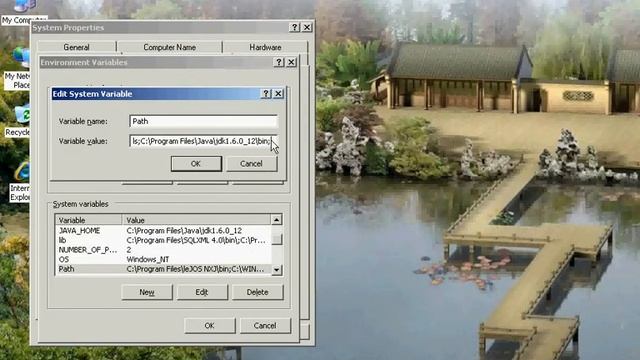
Task: Click the Windows_NT value cell
Action: coord(148,260)
